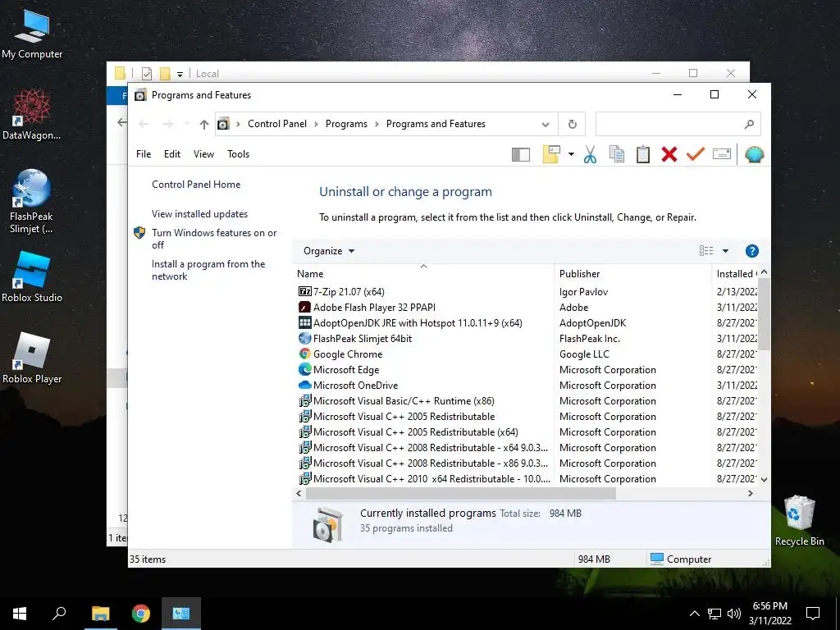Open View installed updates link
This screenshot has width=840, height=630.
point(200,214)
